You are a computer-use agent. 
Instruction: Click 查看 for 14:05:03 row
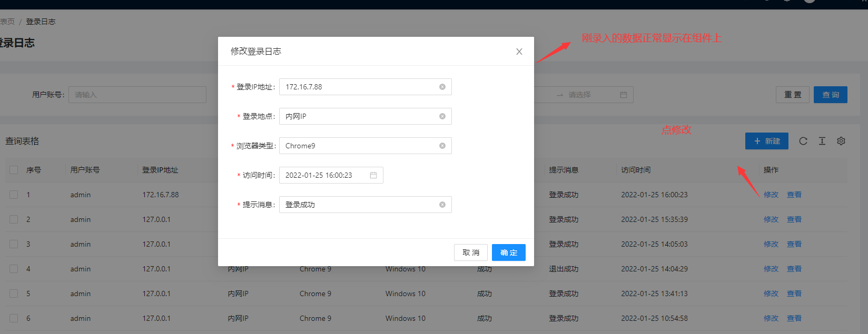click(x=794, y=244)
